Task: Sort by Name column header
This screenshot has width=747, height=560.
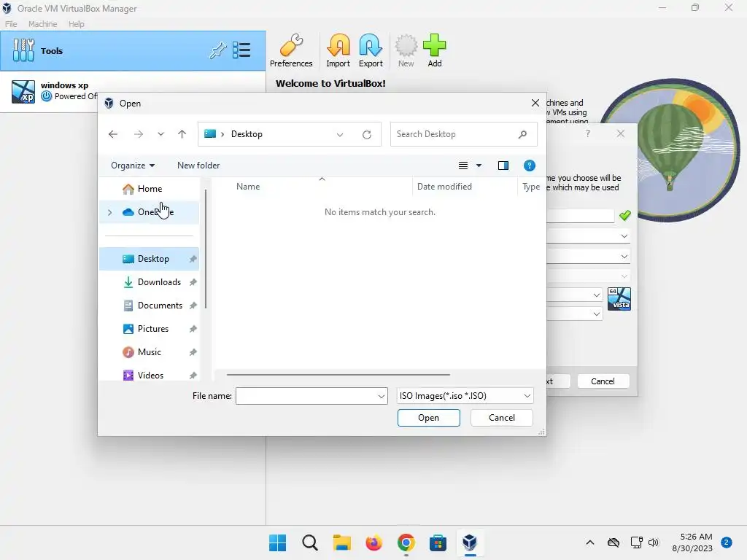Action: coord(248,187)
